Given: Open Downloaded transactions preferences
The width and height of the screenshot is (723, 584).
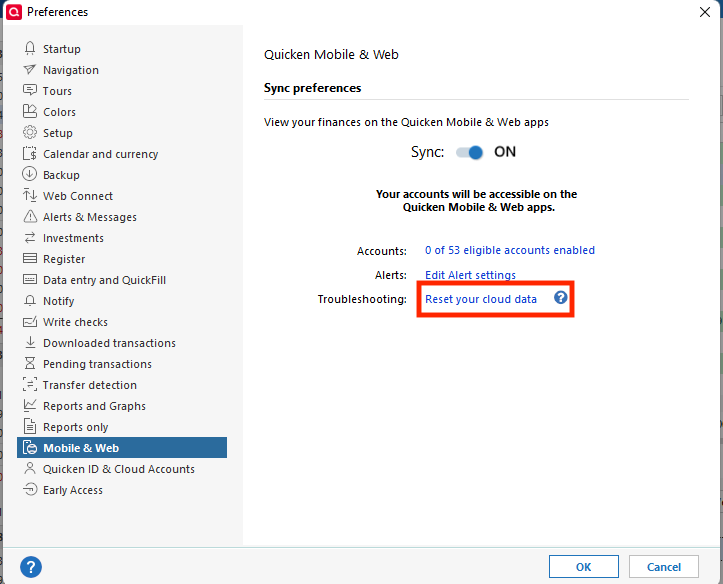Looking at the screenshot, I should pos(109,343).
